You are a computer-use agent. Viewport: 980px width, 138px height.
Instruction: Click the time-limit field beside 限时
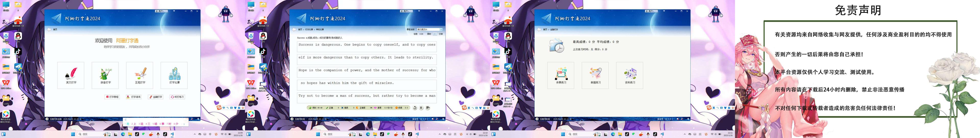[435, 34]
